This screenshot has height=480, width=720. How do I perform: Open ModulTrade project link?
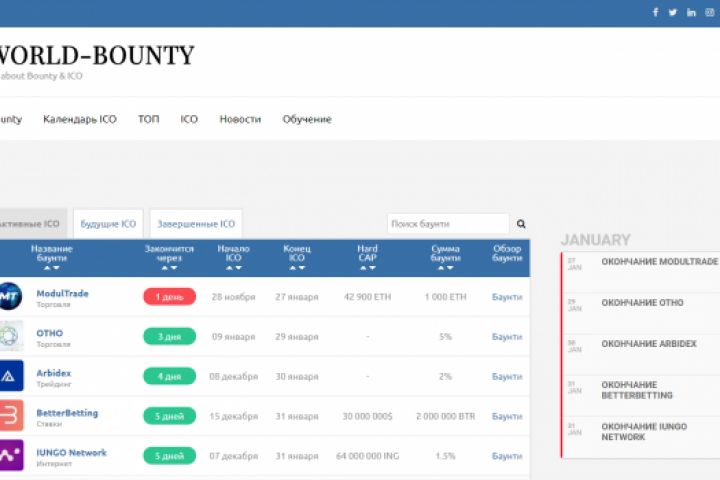point(62,293)
